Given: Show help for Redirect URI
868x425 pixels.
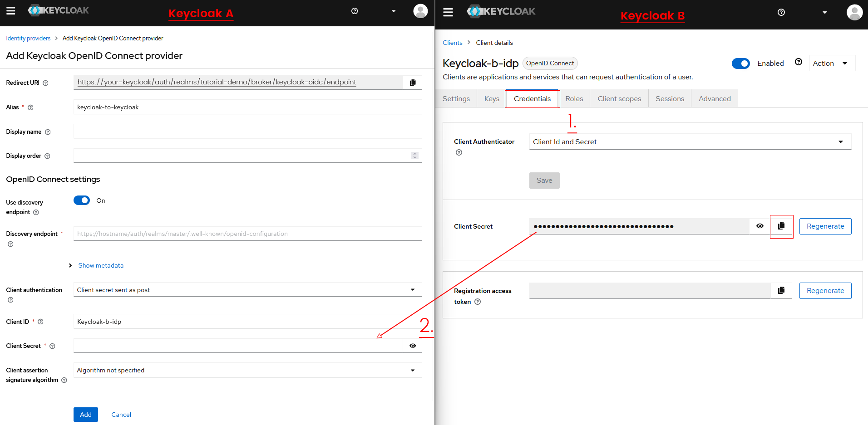Looking at the screenshot, I should click(x=45, y=83).
